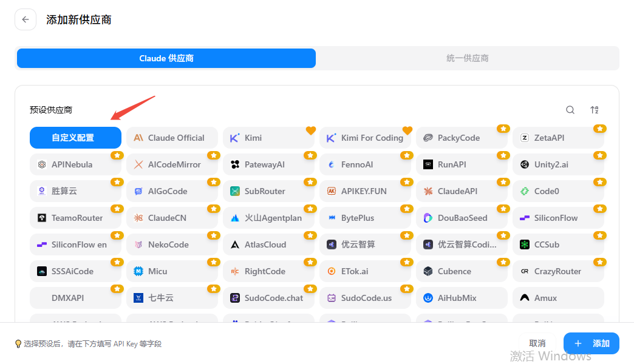Click the FennoAI logo icon
Viewport: 634px width, 364px height.
click(332, 164)
